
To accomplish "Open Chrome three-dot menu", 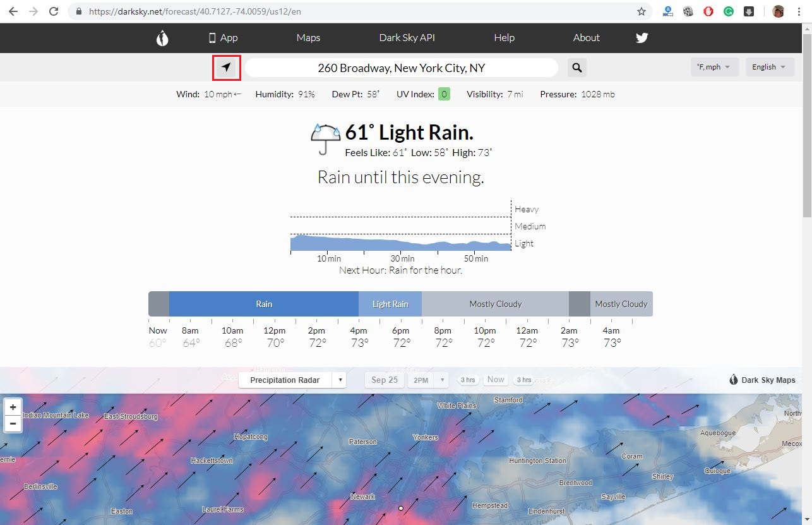I will coord(799,11).
